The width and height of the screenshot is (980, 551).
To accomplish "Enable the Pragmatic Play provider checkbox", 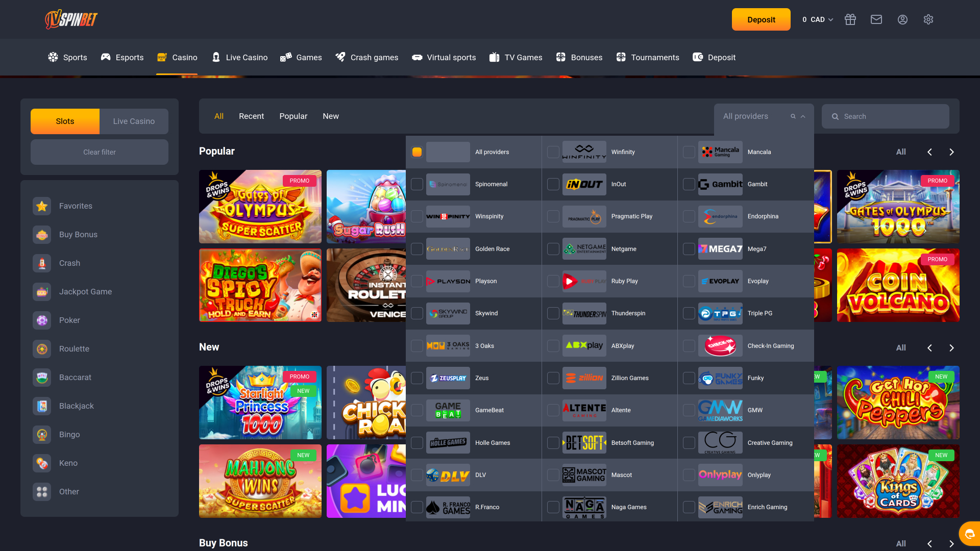I will click(553, 216).
